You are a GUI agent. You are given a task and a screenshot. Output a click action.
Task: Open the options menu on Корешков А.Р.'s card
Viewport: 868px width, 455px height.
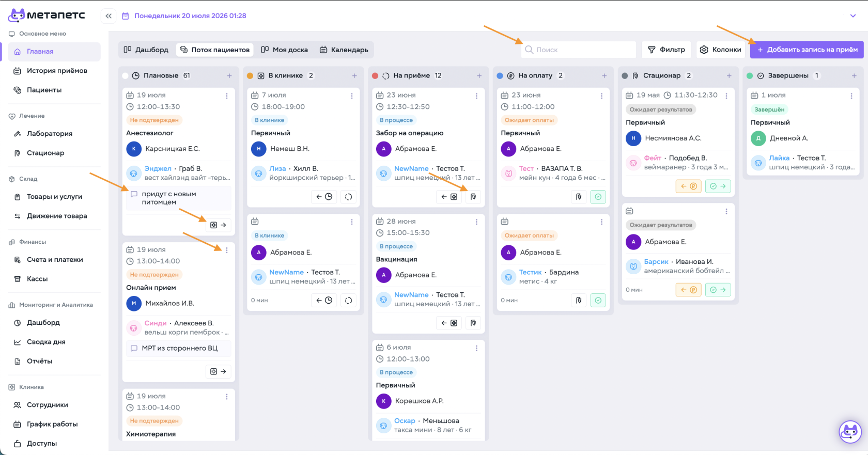click(x=476, y=348)
